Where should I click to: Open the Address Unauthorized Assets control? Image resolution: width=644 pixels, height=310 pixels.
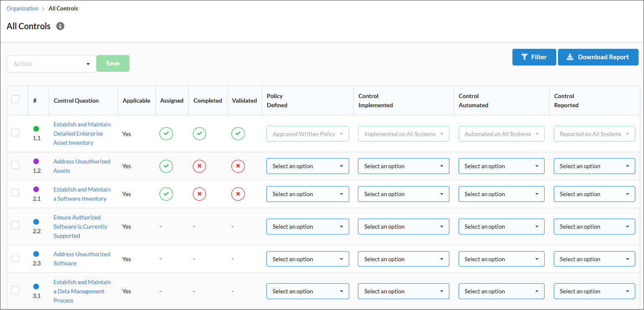82,166
